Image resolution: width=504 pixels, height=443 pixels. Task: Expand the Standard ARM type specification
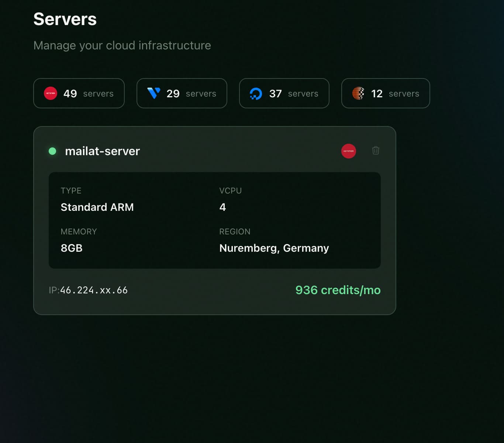(x=97, y=207)
